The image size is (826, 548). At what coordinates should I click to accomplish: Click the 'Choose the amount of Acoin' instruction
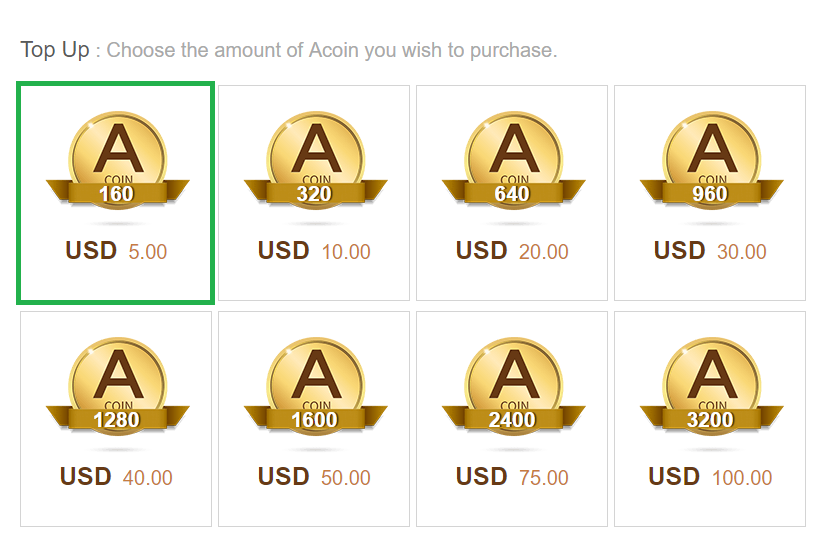click(332, 50)
